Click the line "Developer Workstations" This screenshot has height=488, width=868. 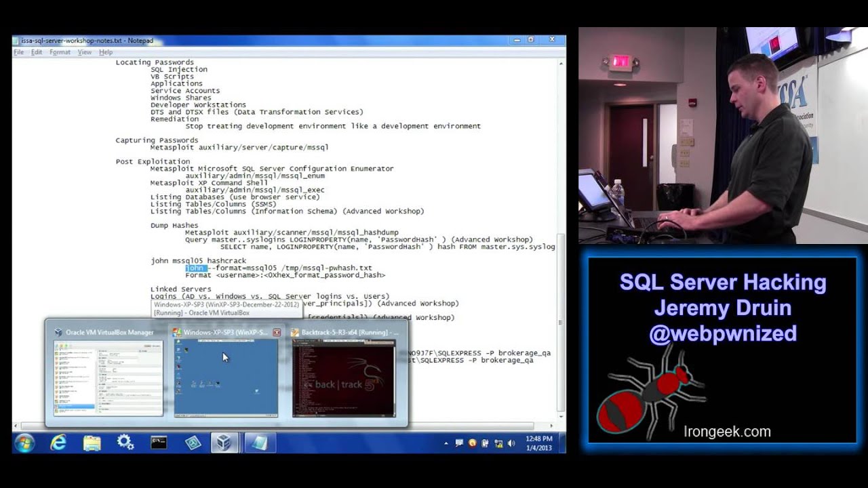[x=199, y=105]
